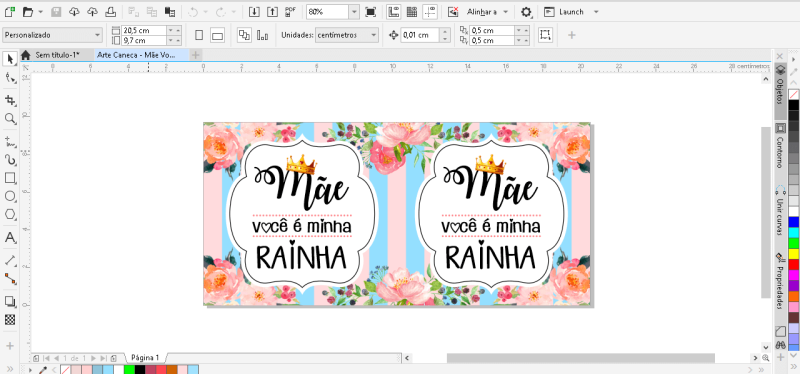Select the Zoom magnifier tool
800x374 pixels.
pos(10,118)
